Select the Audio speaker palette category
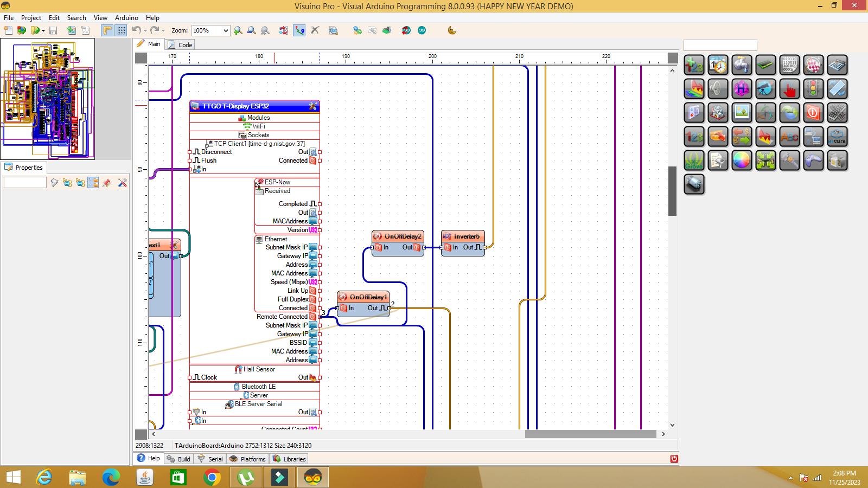This screenshot has height=488, width=868. (x=718, y=89)
